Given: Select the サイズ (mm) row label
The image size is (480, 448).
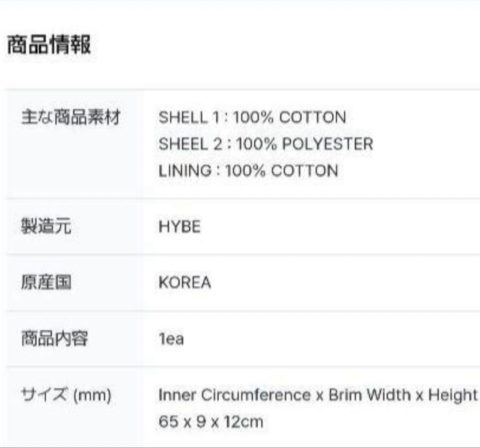Looking at the screenshot, I should click(66, 395).
